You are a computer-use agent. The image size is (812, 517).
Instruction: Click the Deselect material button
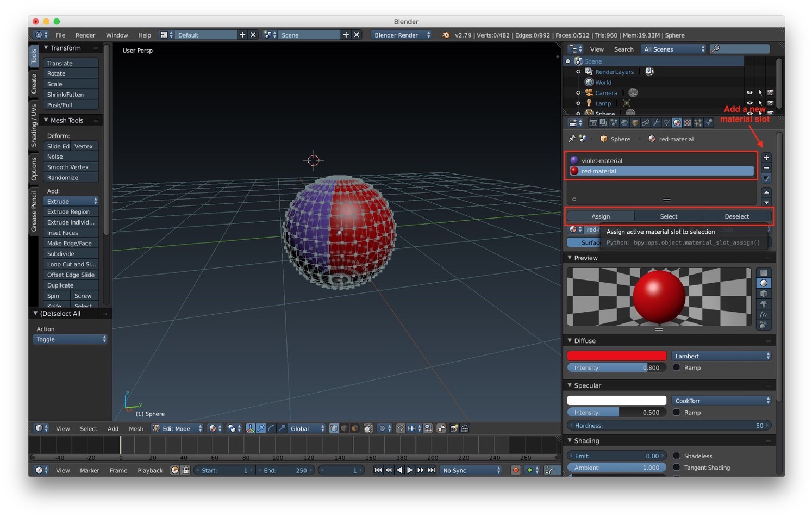point(737,216)
